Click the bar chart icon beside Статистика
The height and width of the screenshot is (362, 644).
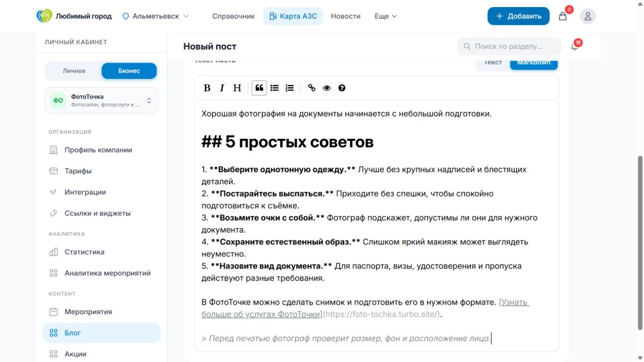point(53,252)
